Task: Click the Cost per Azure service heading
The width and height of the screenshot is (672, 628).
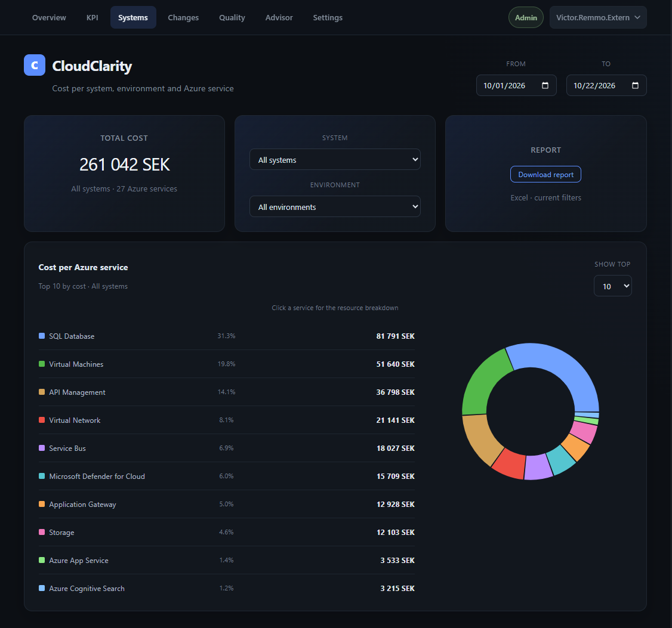Action: (83, 267)
